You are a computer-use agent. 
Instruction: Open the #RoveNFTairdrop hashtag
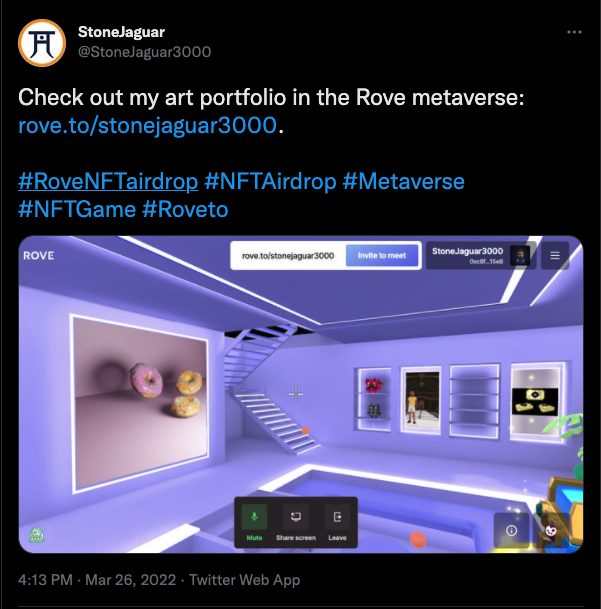click(x=108, y=181)
